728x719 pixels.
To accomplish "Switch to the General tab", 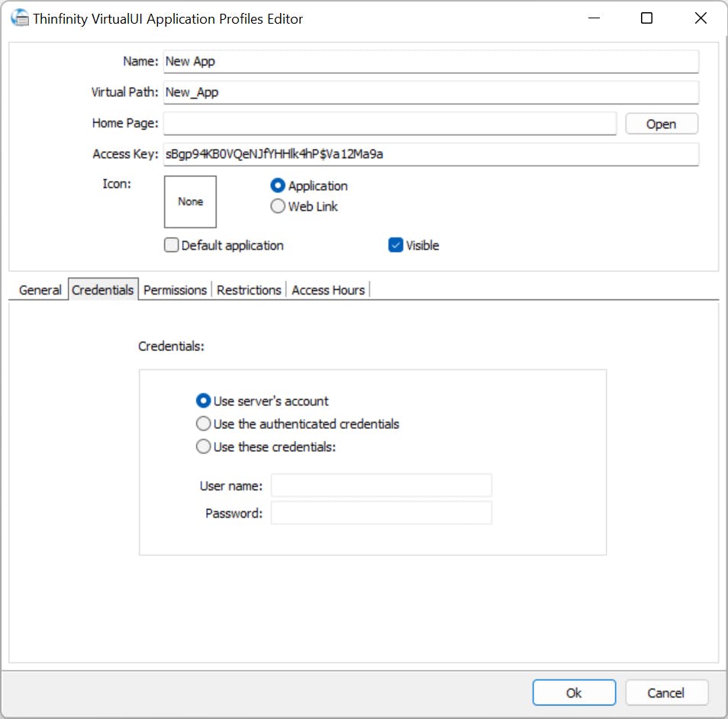I will (40, 290).
